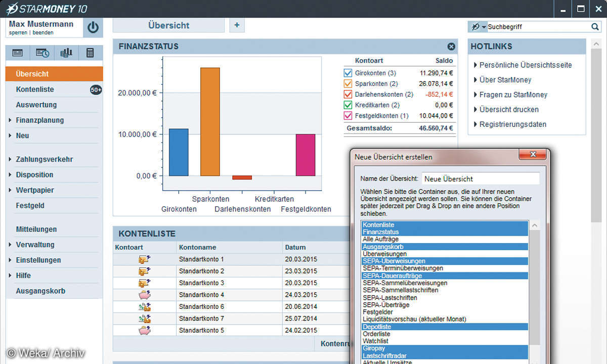Expand Finanzplanung in the sidebar
Viewport: 607px width, 364px height.
(x=11, y=120)
